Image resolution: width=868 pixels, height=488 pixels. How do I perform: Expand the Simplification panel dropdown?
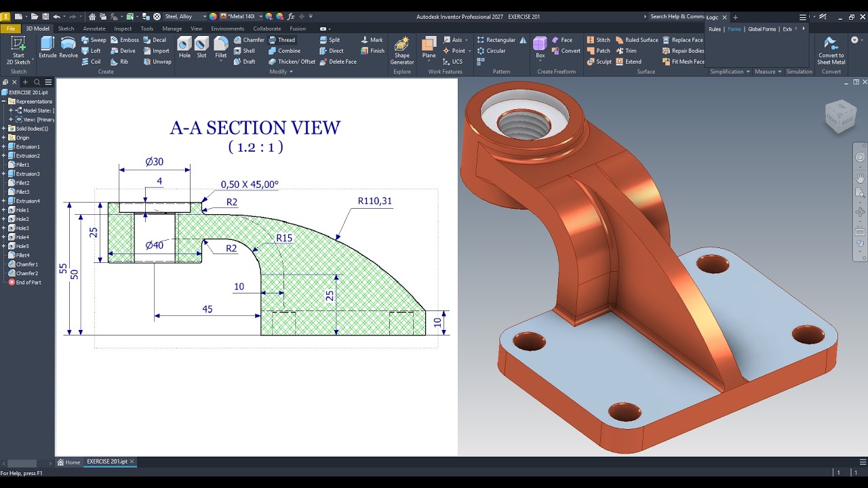click(730, 71)
